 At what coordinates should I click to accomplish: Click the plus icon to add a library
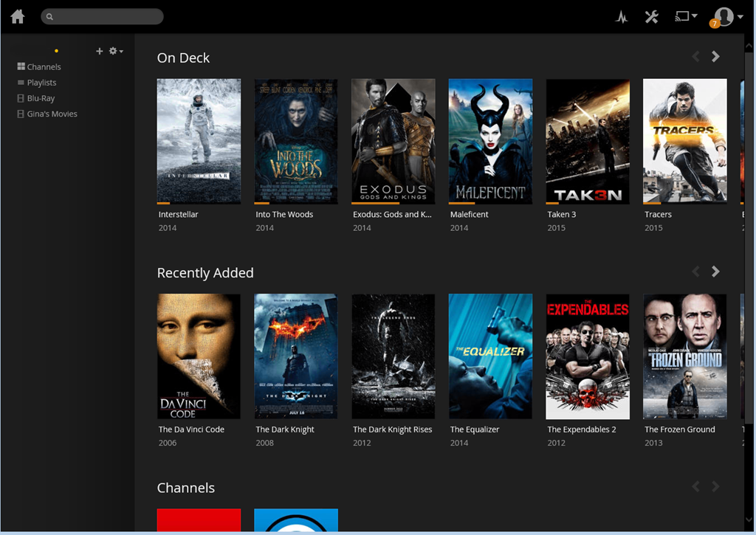click(100, 51)
